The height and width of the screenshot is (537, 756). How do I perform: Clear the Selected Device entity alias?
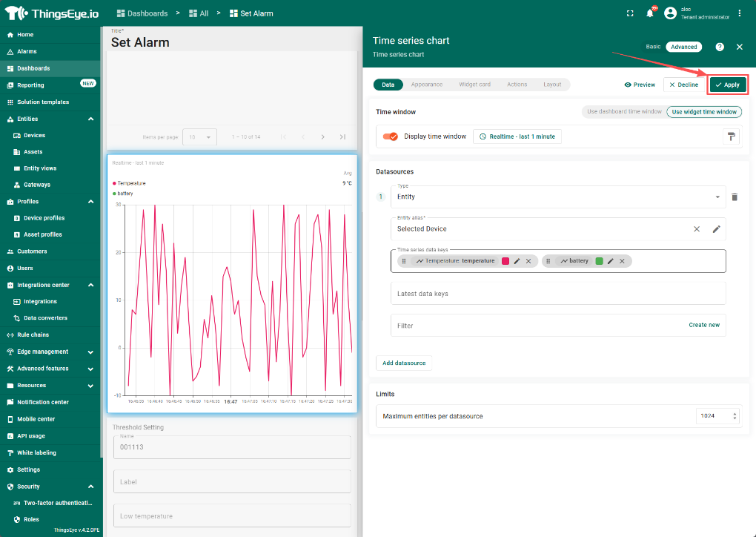pyautogui.click(x=697, y=229)
